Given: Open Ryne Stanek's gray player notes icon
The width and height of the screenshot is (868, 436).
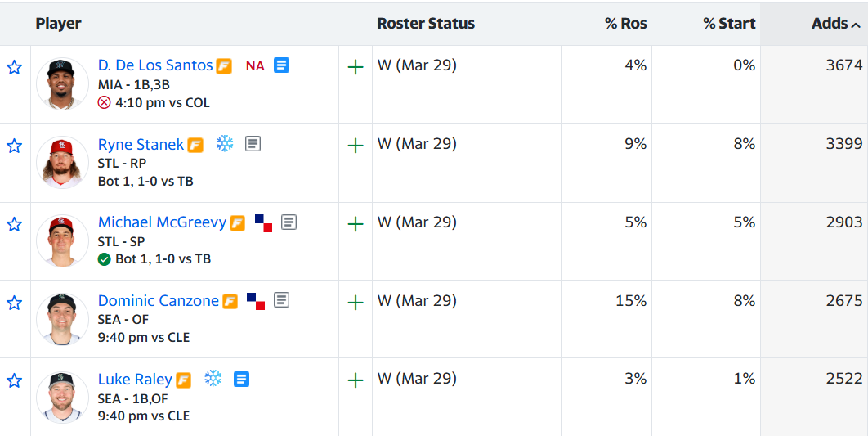Looking at the screenshot, I should [253, 144].
